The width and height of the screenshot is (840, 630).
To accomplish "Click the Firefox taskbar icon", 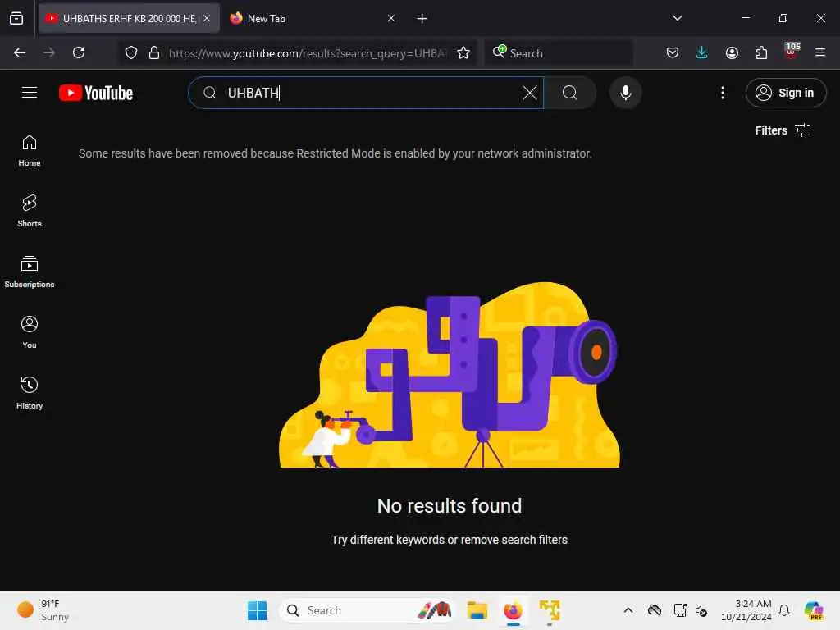I will coord(514,610).
